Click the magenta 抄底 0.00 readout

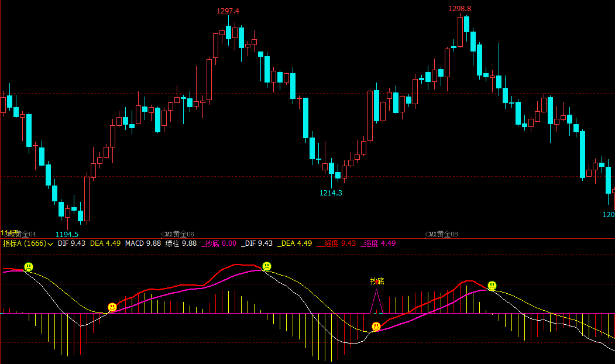(x=219, y=243)
